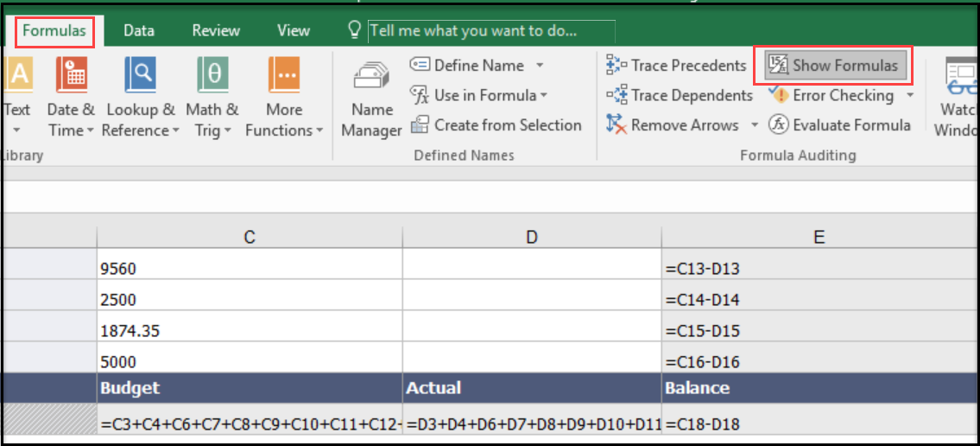Click the lightbulb Tell Me icon

tap(355, 30)
